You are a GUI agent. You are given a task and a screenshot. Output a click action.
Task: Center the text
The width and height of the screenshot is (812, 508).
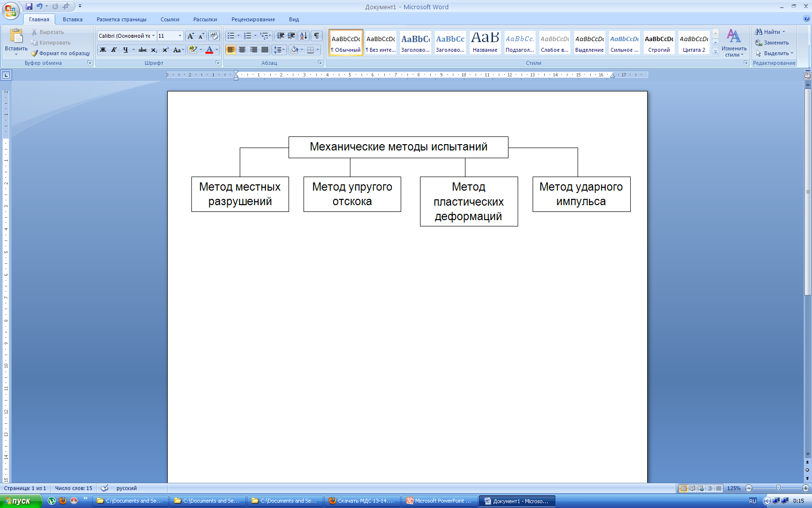(x=242, y=50)
